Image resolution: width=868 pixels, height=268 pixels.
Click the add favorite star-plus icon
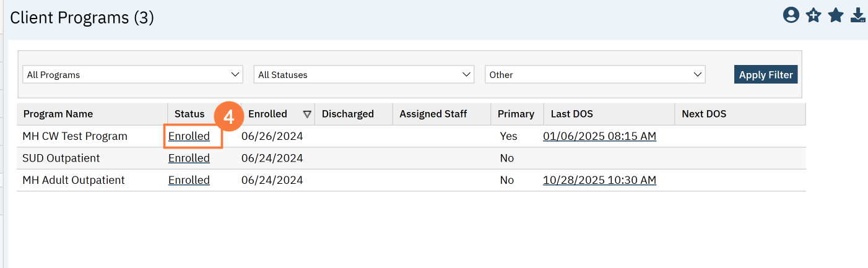(814, 15)
